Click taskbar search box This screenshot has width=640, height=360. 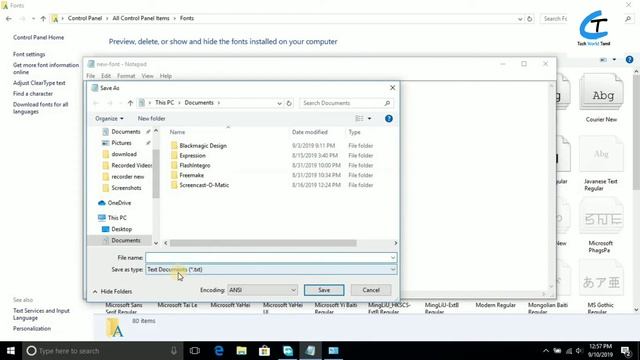[x=102, y=351]
